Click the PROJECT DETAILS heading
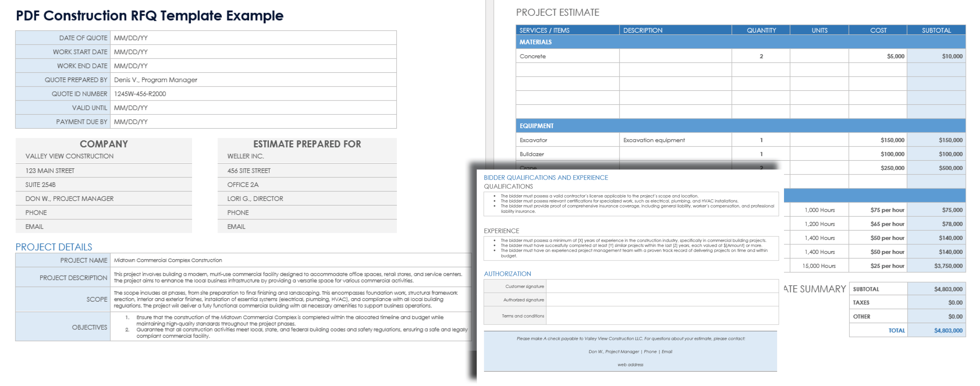 54,247
